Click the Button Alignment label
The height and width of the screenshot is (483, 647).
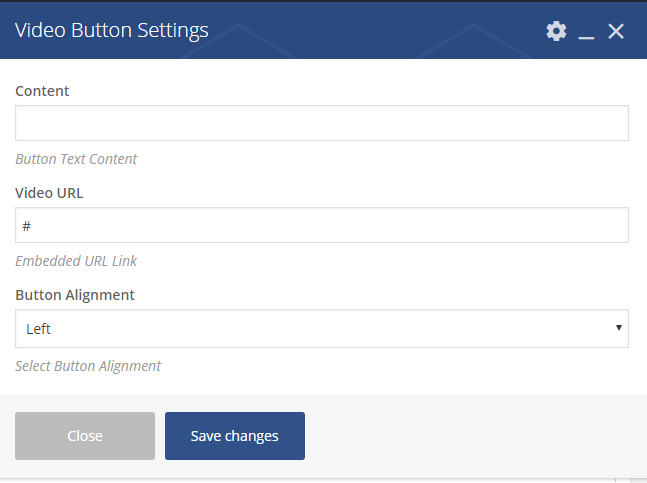point(75,295)
